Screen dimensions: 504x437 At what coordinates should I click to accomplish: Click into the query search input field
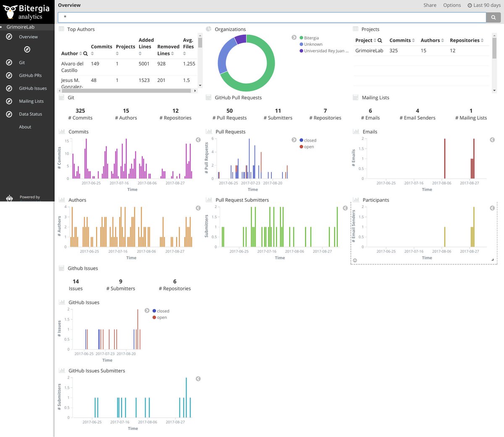[x=272, y=17]
